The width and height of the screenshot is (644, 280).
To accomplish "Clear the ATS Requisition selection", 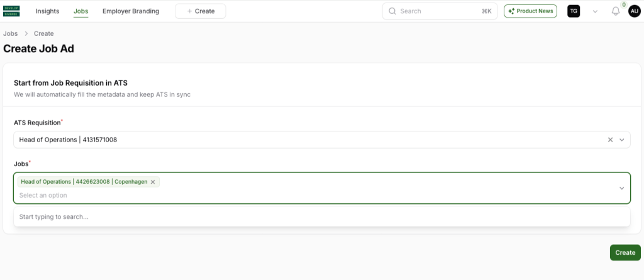I will click(610, 140).
